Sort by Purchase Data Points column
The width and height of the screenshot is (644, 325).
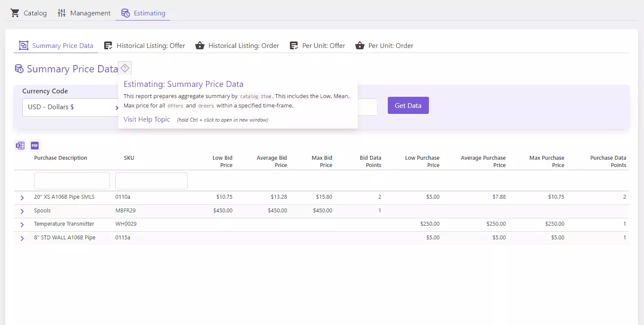tap(608, 161)
